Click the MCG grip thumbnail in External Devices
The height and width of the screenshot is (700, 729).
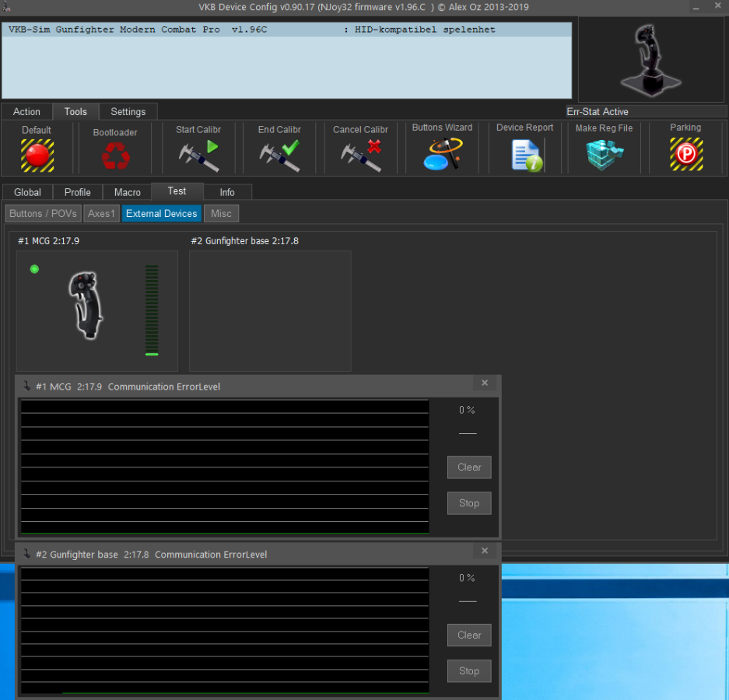click(x=86, y=306)
